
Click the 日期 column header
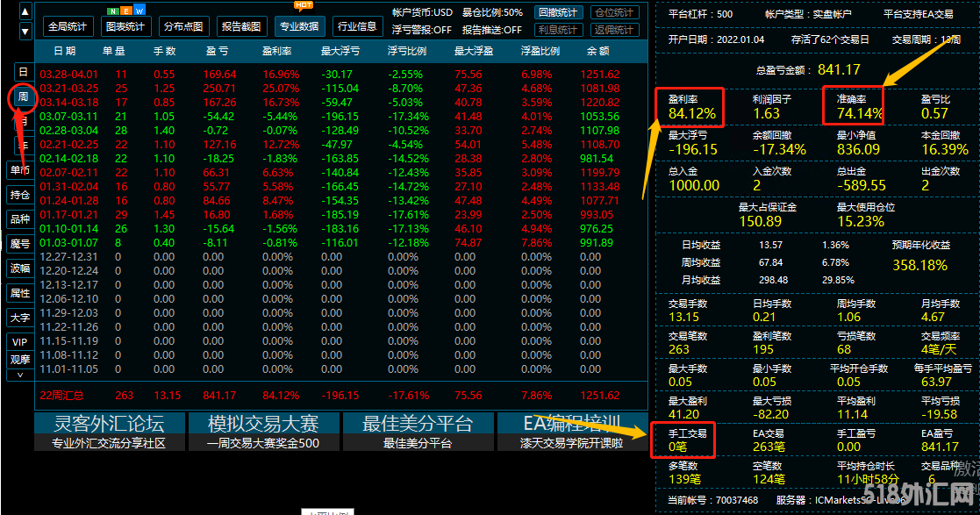[x=65, y=51]
